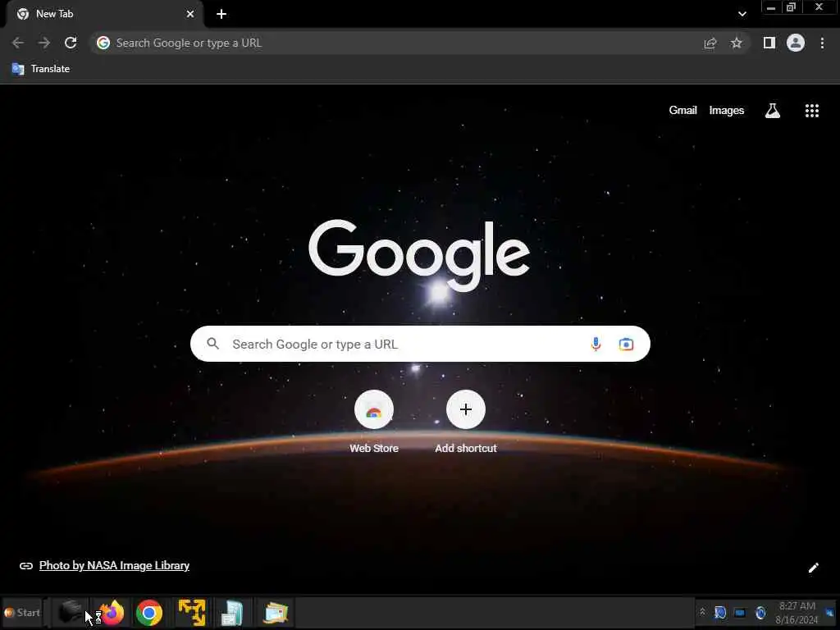Click the Google logo
Screen dimensions: 840x630
[x=419, y=256]
